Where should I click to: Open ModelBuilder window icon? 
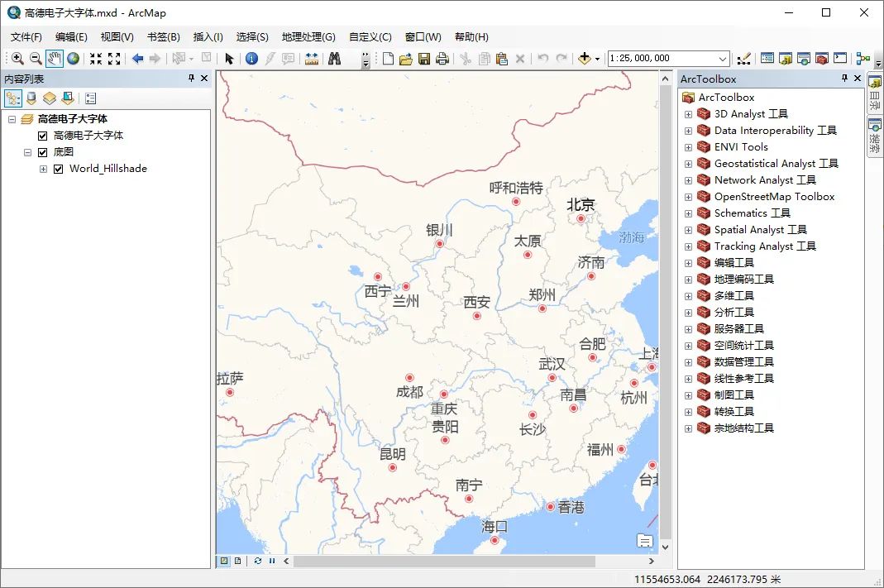click(863, 58)
